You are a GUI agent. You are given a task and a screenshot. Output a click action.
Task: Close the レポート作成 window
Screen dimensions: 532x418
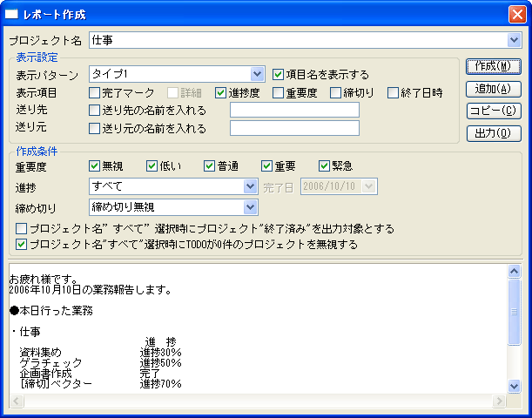(515, 15)
